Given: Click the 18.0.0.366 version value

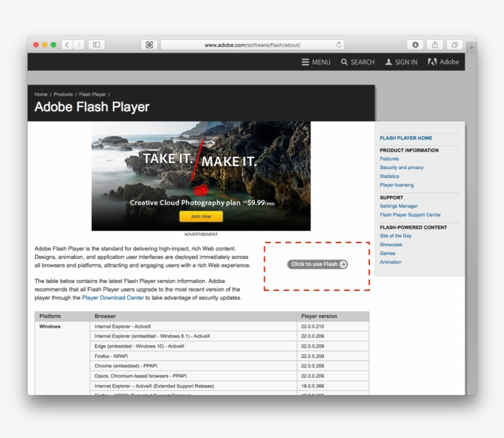Looking at the screenshot, I should (312, 386).
